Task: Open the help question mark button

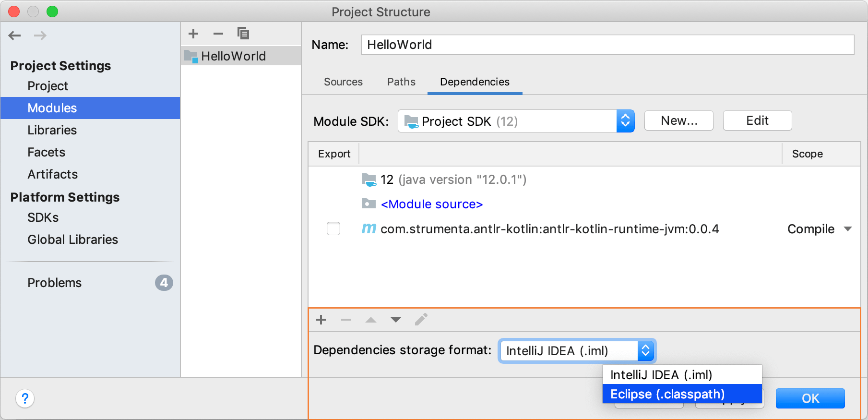Action: tap(25, 398)
